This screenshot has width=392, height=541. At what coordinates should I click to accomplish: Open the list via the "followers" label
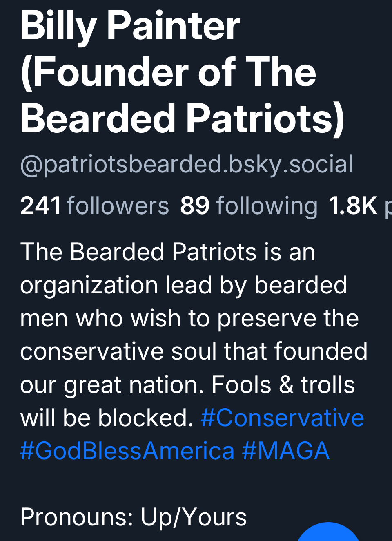[118, 205]
